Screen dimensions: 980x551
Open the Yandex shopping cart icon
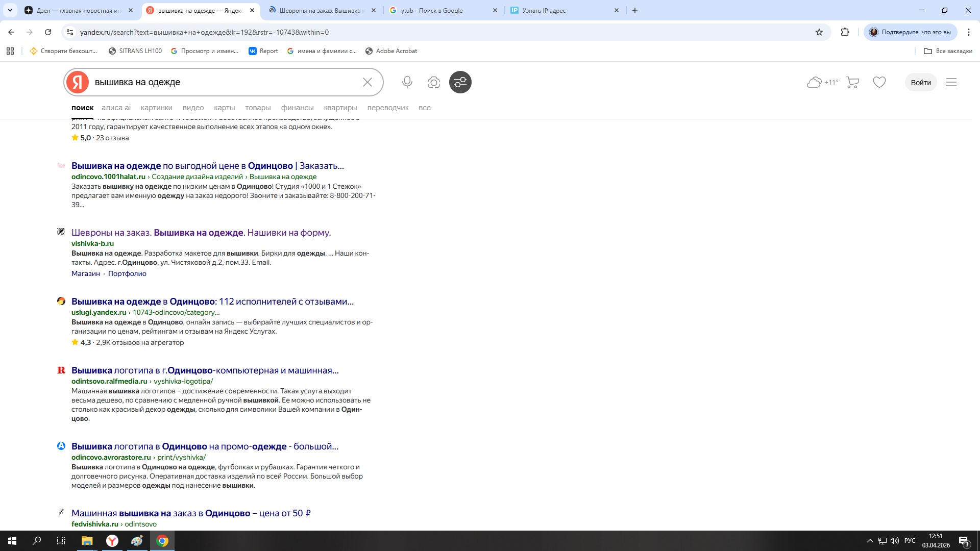click(852, 82)
